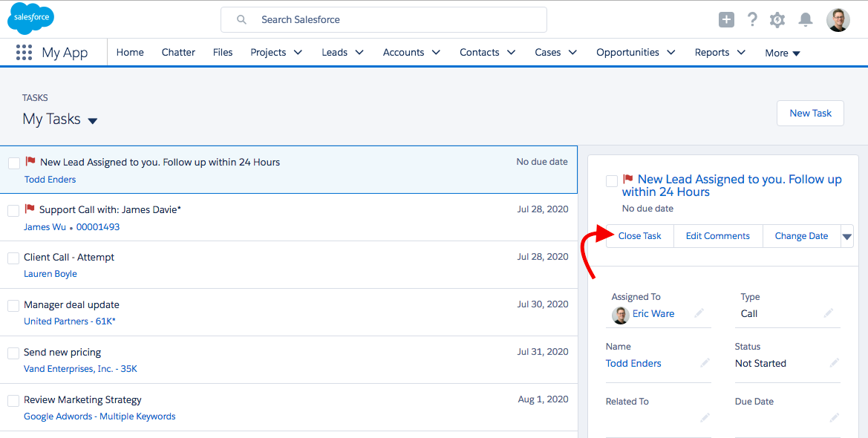Viewport: 868px width, 438px height.
Task: Click the flag in task detail header
Action: [627, 179]
